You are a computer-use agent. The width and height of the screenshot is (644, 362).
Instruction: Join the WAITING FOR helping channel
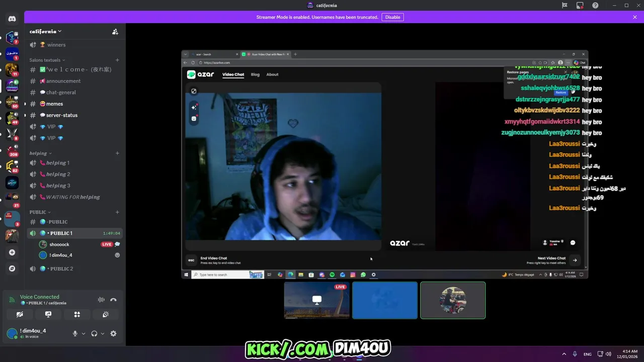[74, 197]
